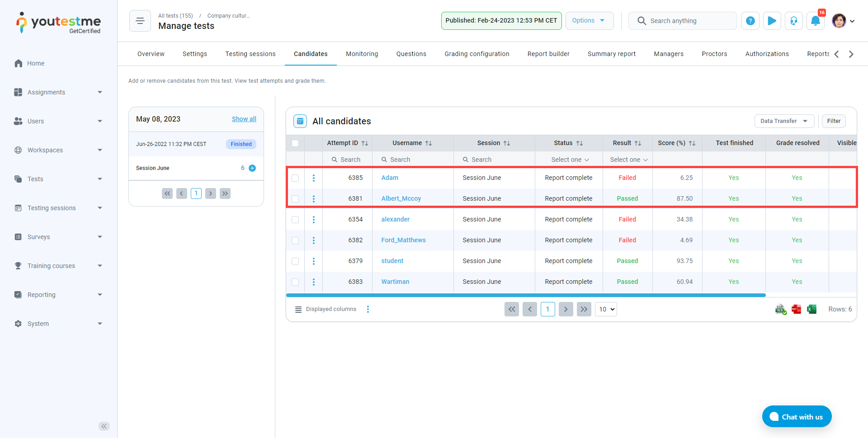Switch to the Monitoring tab
Screen dimensions: 868x438
point(362,54)
